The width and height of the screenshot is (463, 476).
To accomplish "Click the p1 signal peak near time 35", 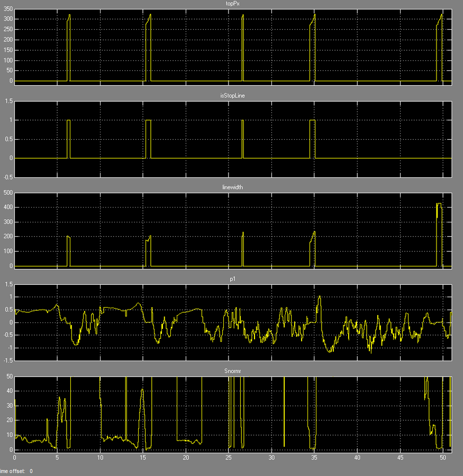I will pos(319,297).
